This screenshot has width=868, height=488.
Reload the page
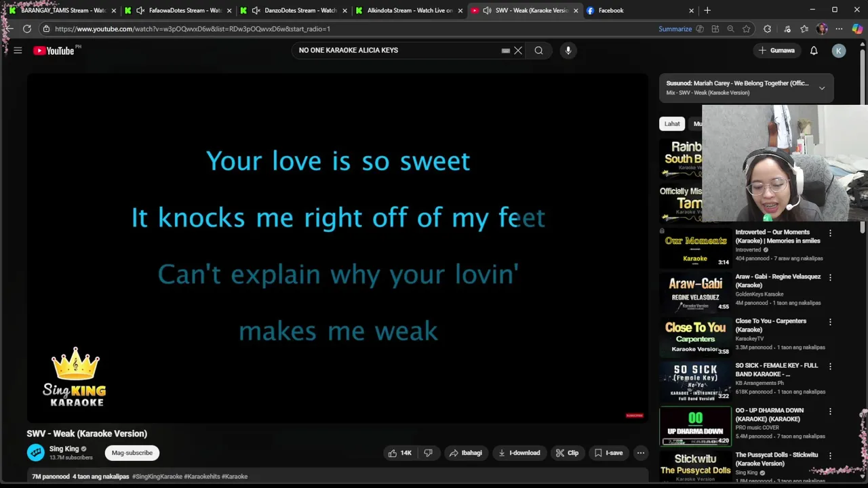pyautogui.click(x=26, y=28)
